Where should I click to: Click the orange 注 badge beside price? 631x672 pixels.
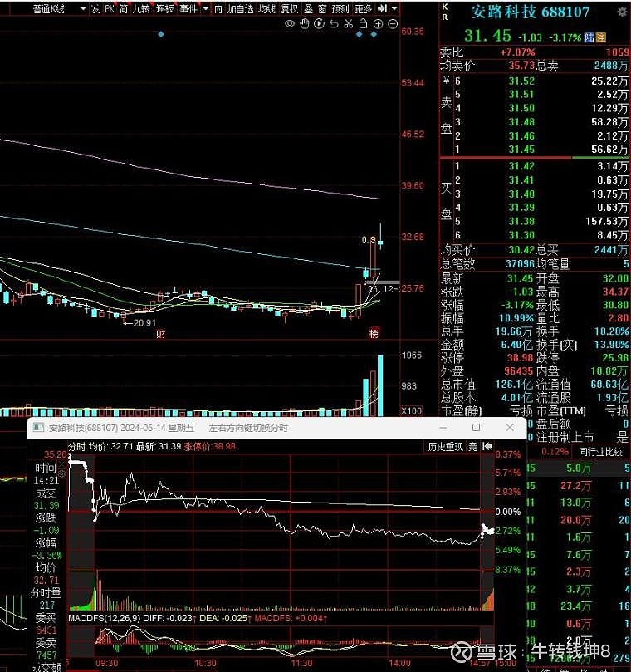tap(600, 37)
